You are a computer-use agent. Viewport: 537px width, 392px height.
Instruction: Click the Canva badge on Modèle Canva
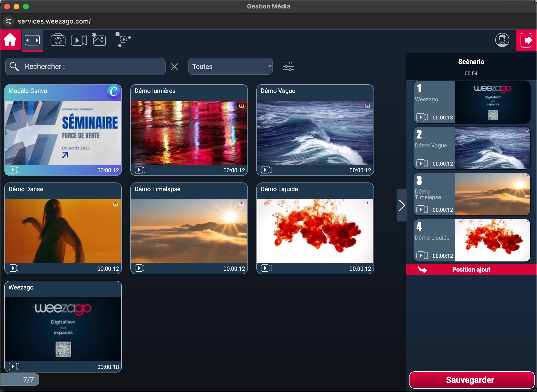[x=114, y=93]
